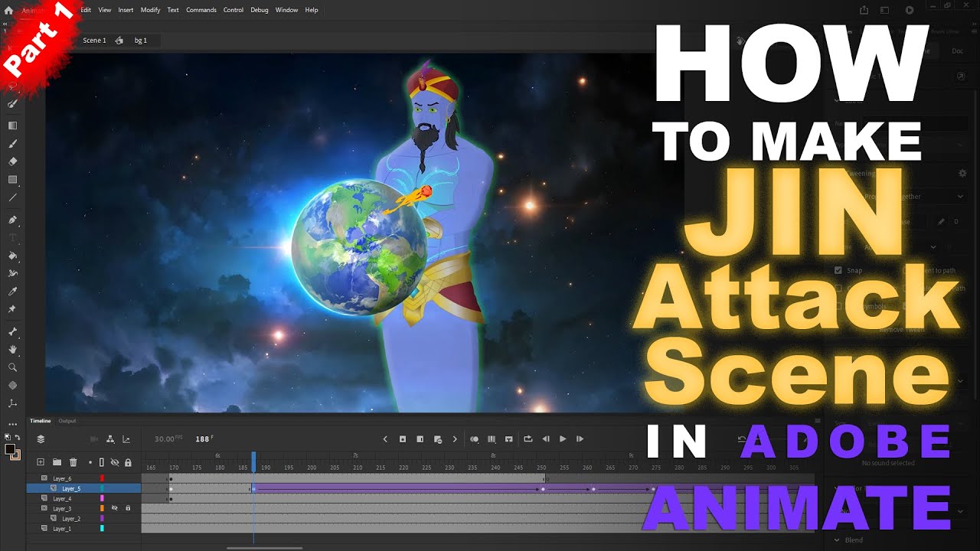This screenshot has width=980, height=551.
Task: Enable the Snap checkbox in Properties
Action: (x=838, y=270)
